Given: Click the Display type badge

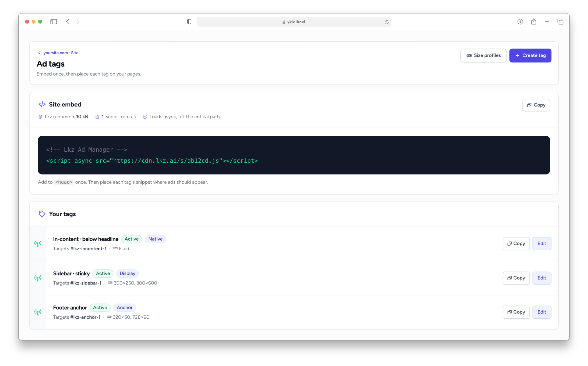Looking at the screenshot, I should [x=128, y=273].
